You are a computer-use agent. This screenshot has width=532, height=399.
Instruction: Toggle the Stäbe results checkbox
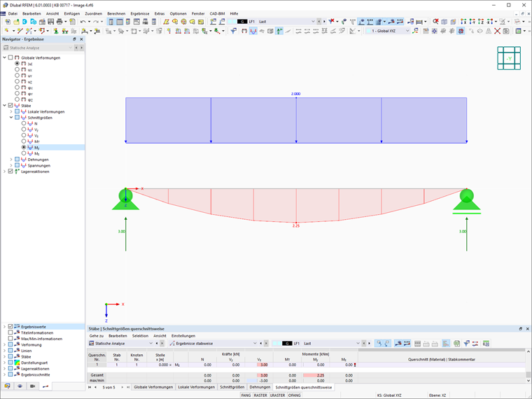click(10, 106)
